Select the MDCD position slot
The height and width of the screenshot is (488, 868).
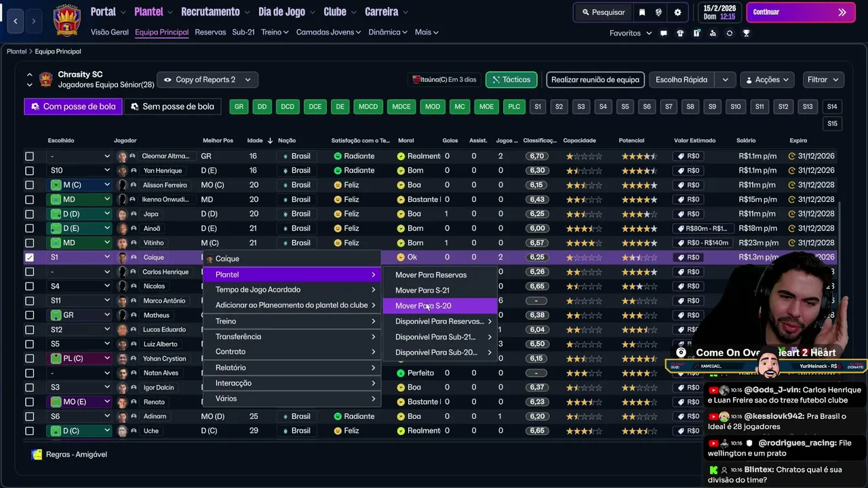pos(368,106)
